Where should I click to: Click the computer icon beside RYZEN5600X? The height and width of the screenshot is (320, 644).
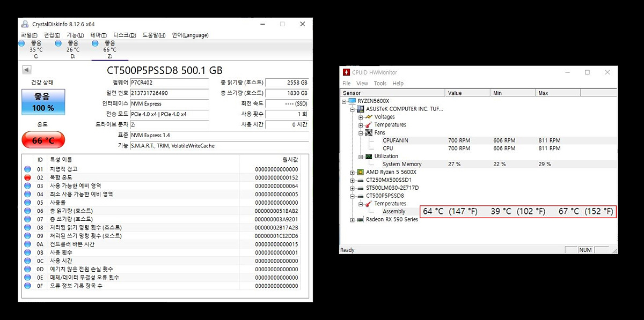pyautogui.click(x=353, y=101)
